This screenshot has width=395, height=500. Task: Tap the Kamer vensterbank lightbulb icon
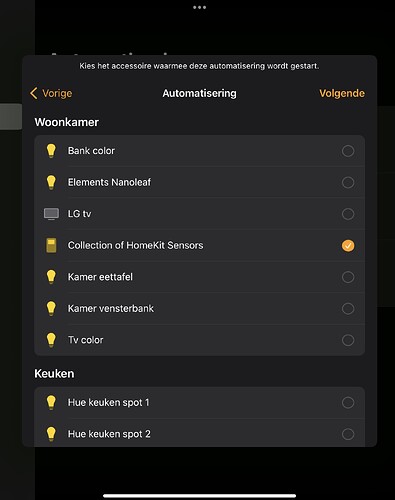(x=51, y=308)
